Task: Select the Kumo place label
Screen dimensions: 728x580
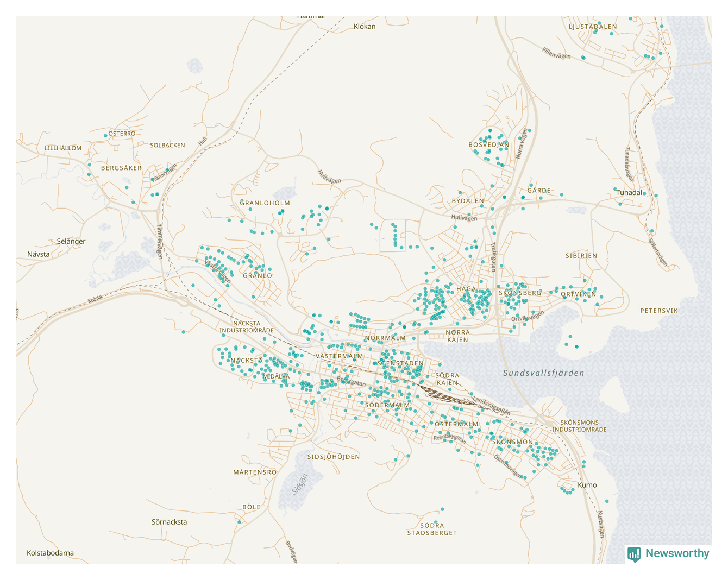Action: point(587,485)
